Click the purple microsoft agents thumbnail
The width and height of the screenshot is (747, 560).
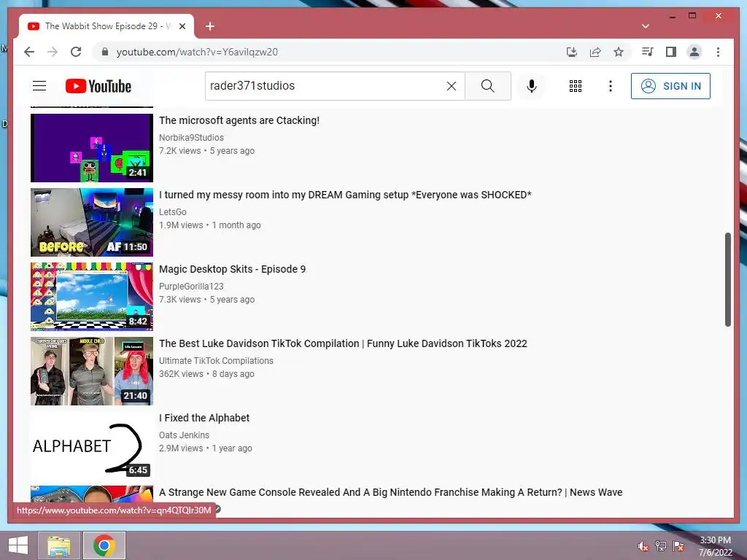92,148
